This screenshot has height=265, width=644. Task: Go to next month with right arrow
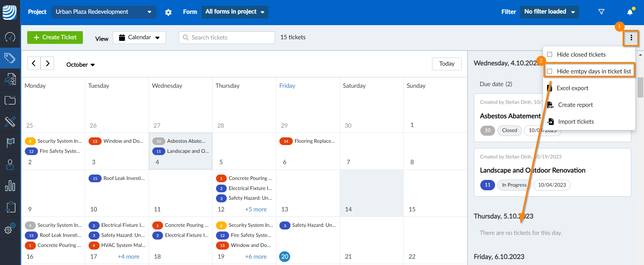click(x=48, y=63)
